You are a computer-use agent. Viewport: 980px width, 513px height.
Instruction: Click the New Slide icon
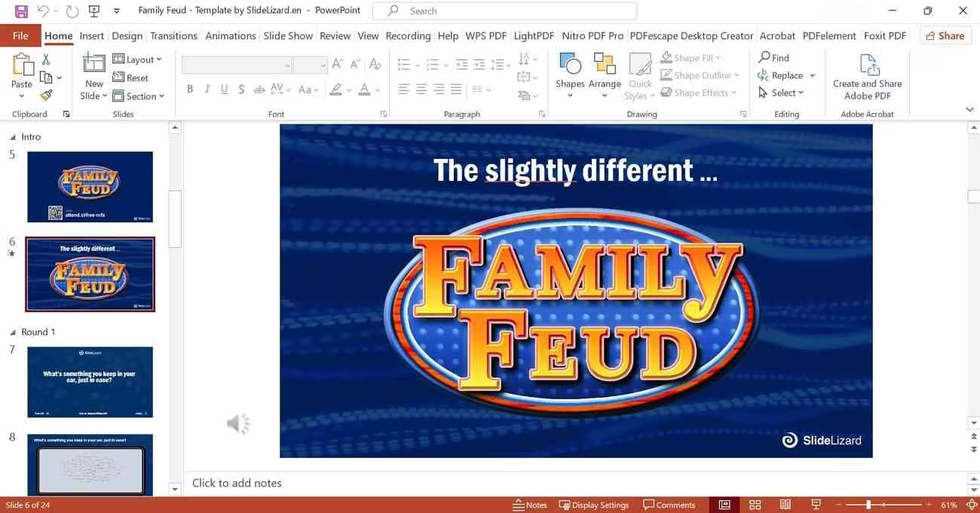click(x=93, y=64)
